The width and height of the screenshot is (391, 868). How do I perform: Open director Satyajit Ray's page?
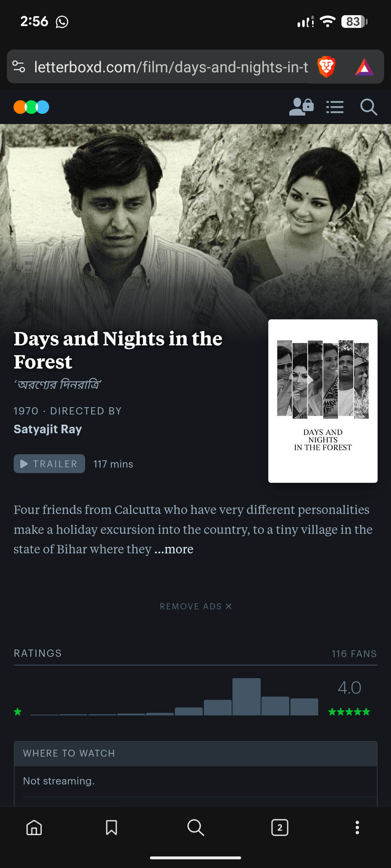(48, 429)
